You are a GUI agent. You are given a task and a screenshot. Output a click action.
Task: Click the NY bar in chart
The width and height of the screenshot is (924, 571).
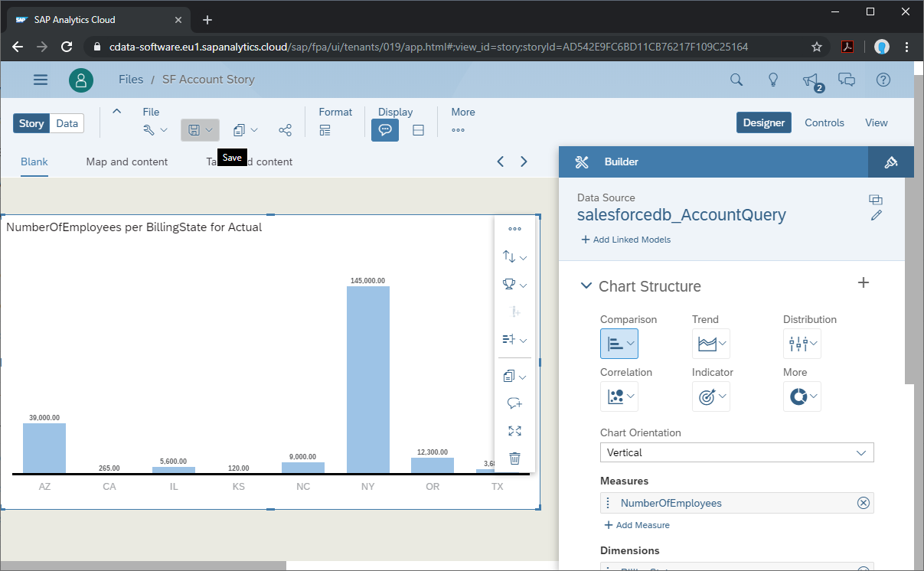coord(368,379)
